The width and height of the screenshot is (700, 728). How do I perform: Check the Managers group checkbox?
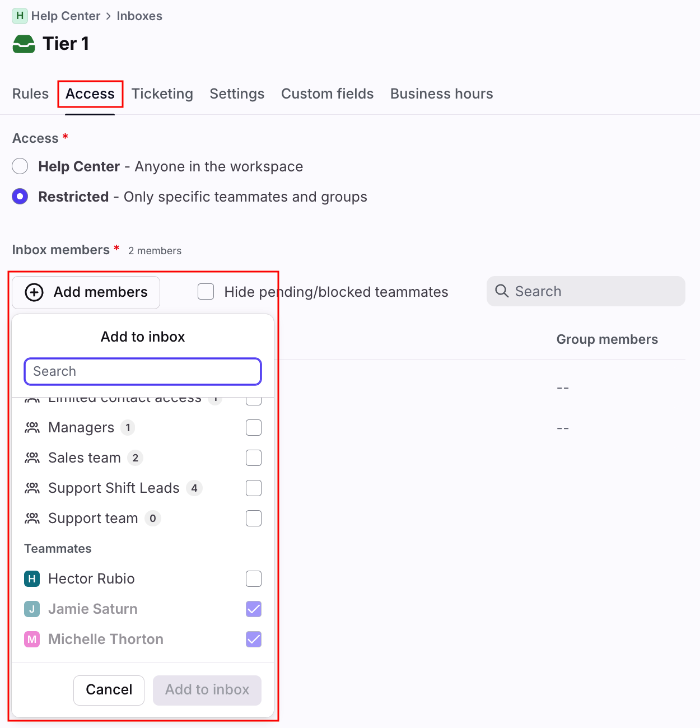coord(254,428)
